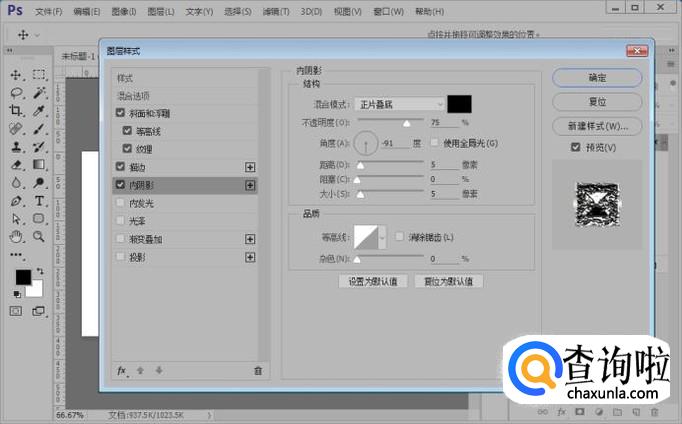Add another 描边 effect with plus icon
682x424 pixels.
click(250, 167)
